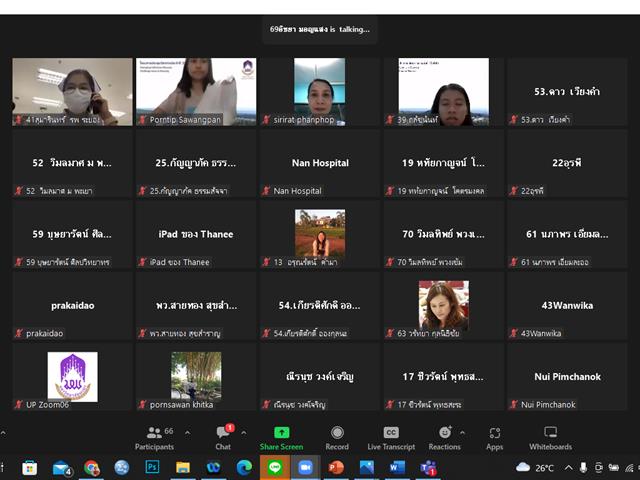Open Photoshop from the taskbar
The image size is (640, 480).
click(152, 467)
